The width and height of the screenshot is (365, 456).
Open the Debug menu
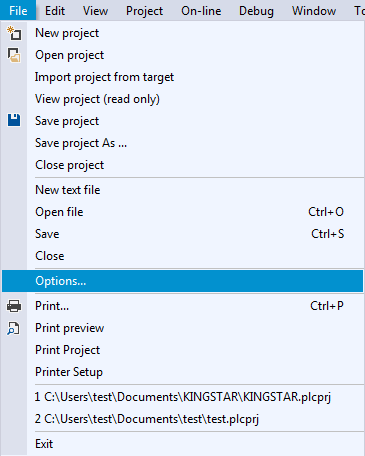coord(256,11)
